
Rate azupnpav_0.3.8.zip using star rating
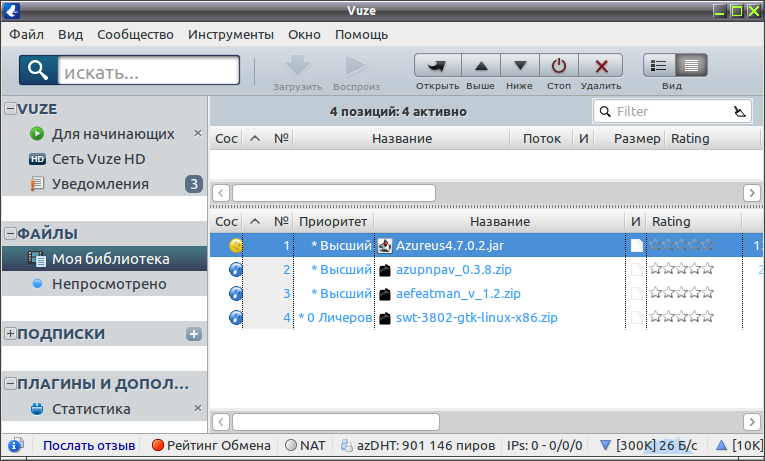682,269
